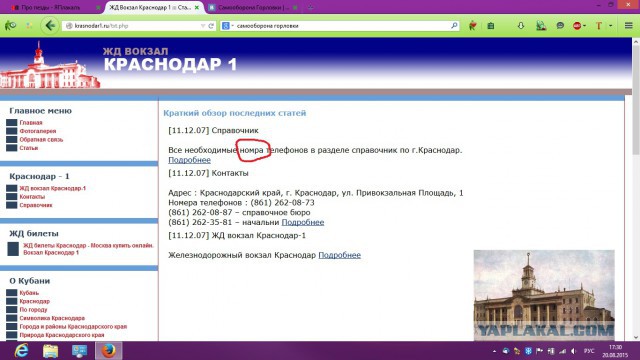Open the Firefox hamburger menu
640x360 pixels.
coord(629,26)
